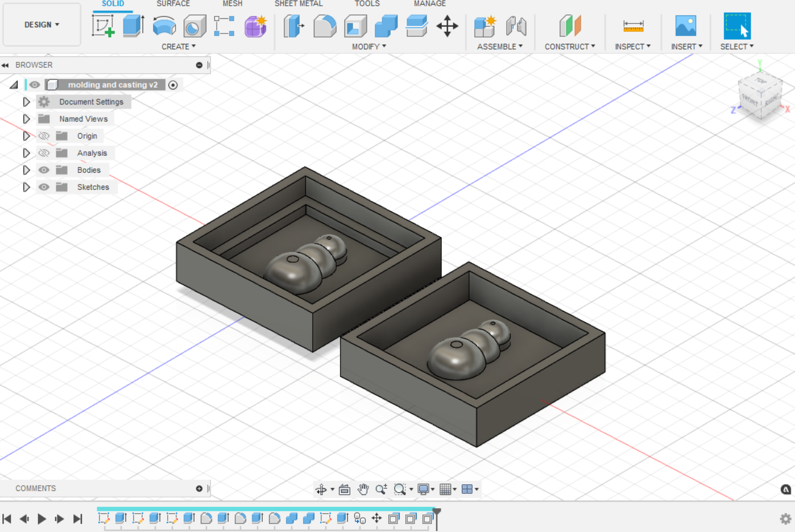
Task: Activate the Extrude tool in the toolbar
Action: (x=134, y=26)
